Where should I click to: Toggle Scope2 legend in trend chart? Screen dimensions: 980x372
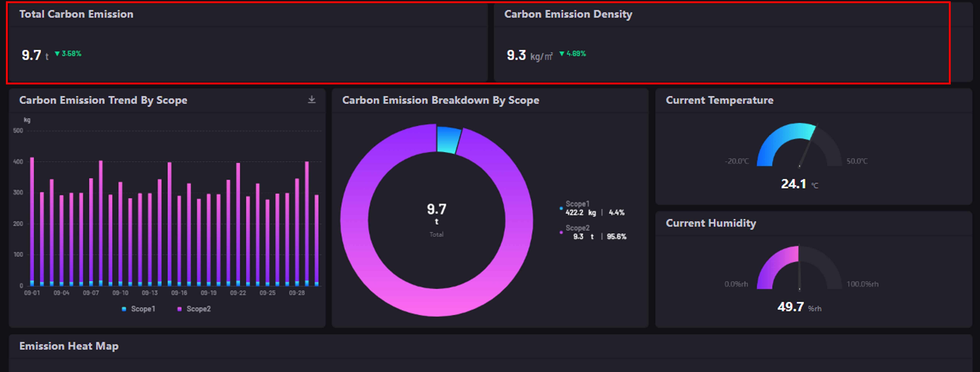(194, 309)
